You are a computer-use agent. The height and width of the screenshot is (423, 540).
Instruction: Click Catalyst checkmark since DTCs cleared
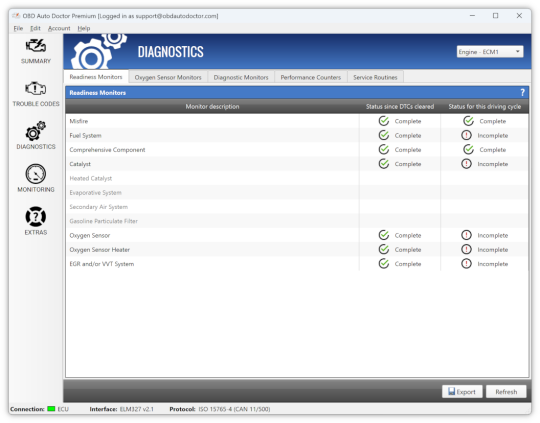tap(384, 164)
